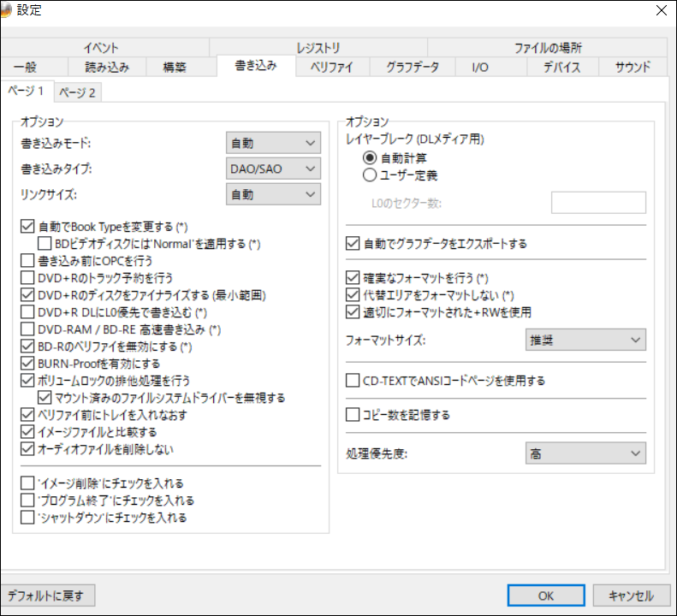The height and width of the screenshot is (616, 677).
Task: Open the 構築 tab
Action: coord(181,67)
